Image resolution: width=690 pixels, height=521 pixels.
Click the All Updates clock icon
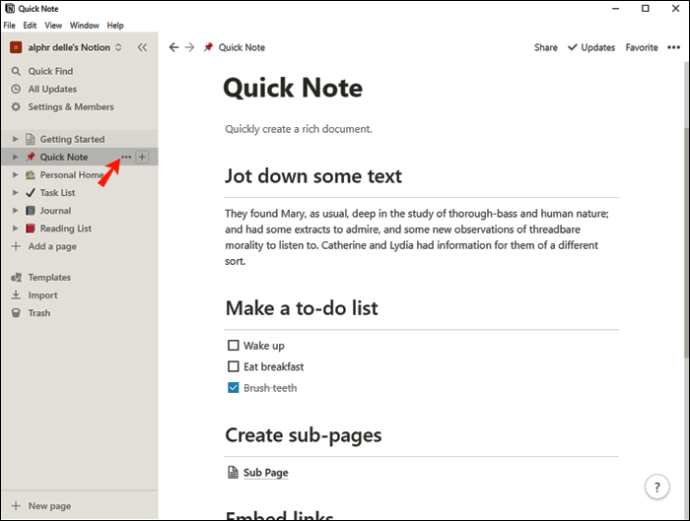[x=16, y=89]
